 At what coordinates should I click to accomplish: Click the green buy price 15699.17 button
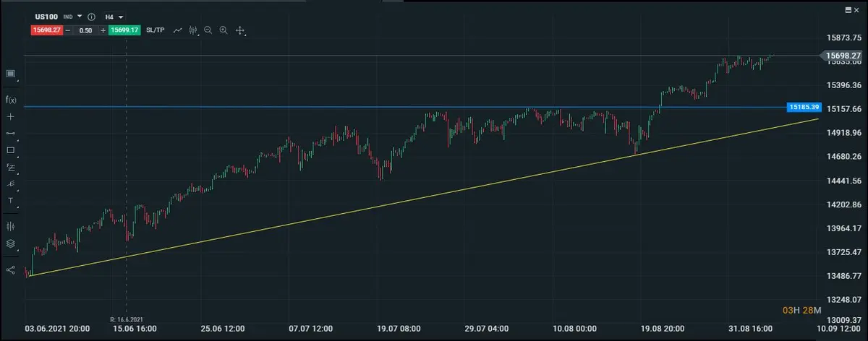click(x=125, y=30)
